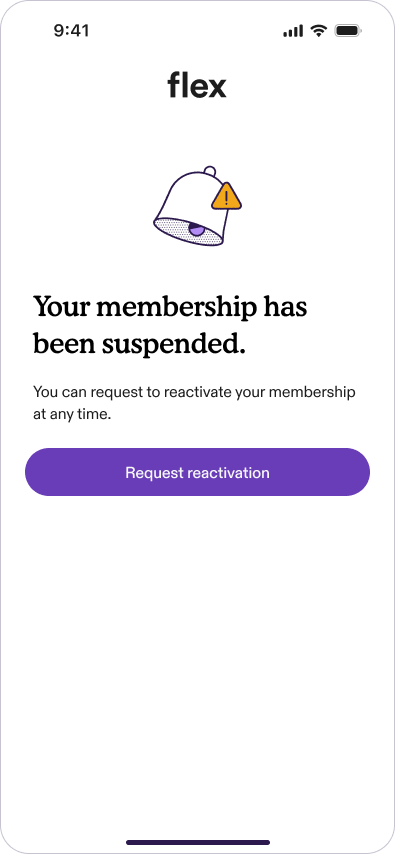Click the small knob atop the bell
395x854 pixels.
(x=209, y=171)
